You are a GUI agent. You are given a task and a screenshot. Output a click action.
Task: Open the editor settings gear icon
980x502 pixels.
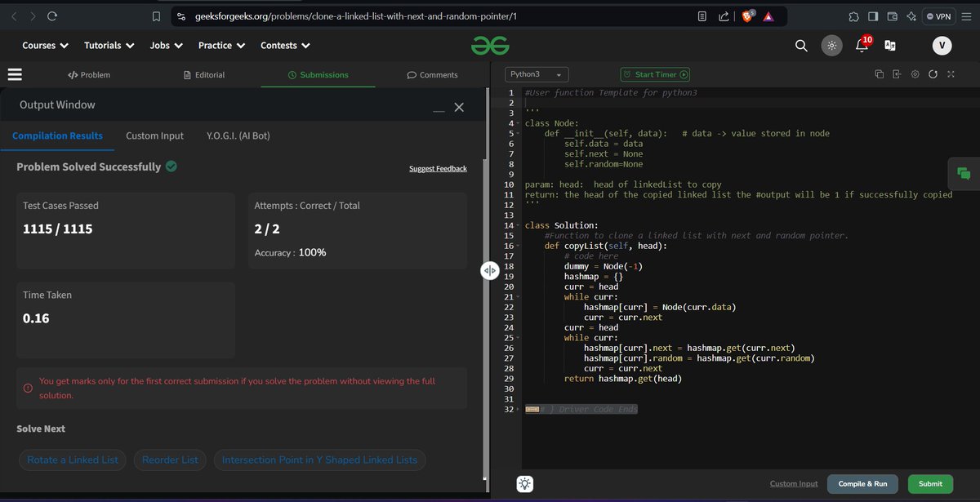click(915, 74)
